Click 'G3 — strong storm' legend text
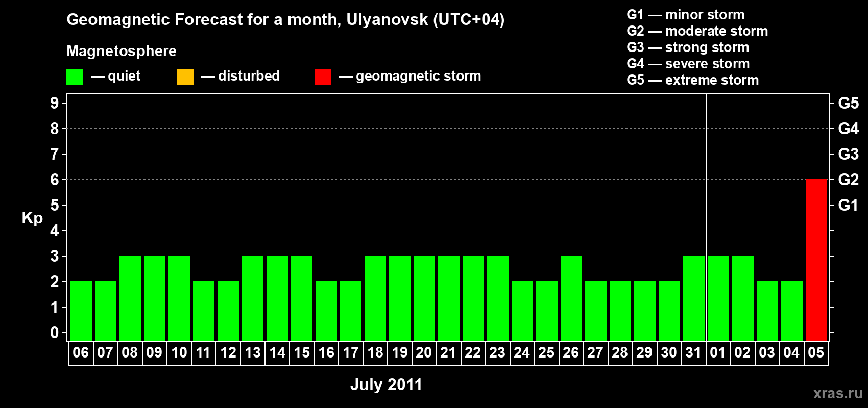 coord(688,47)
